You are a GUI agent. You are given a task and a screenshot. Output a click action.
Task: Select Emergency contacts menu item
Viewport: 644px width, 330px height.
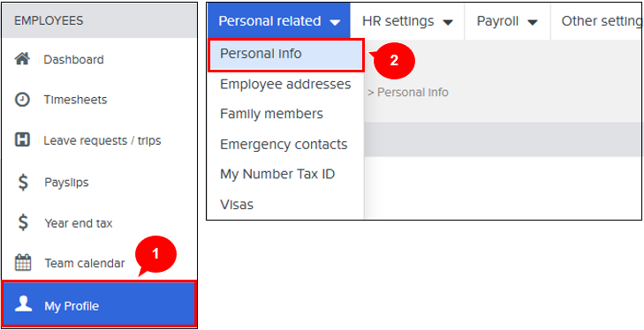[x=284, y=145]
